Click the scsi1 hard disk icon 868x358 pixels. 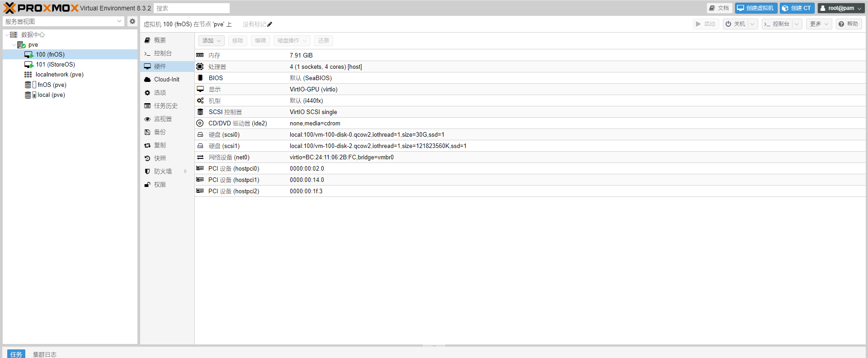(x=200, y=146)
